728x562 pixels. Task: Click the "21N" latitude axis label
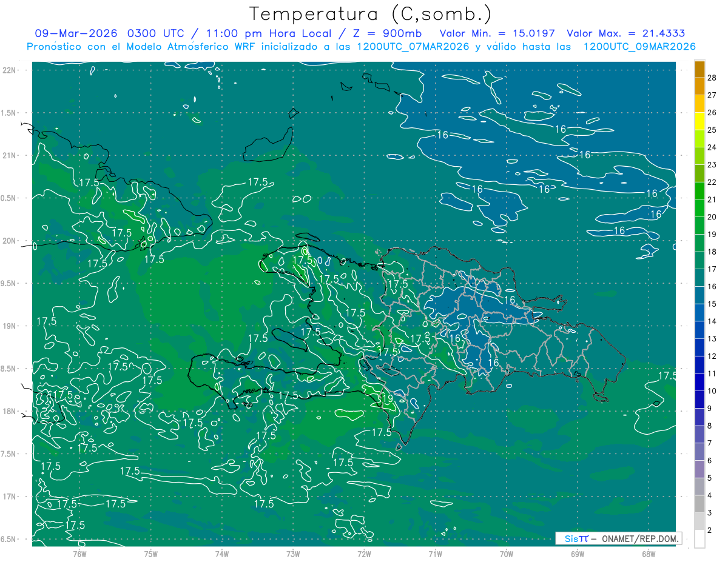(x=10, y=155)
